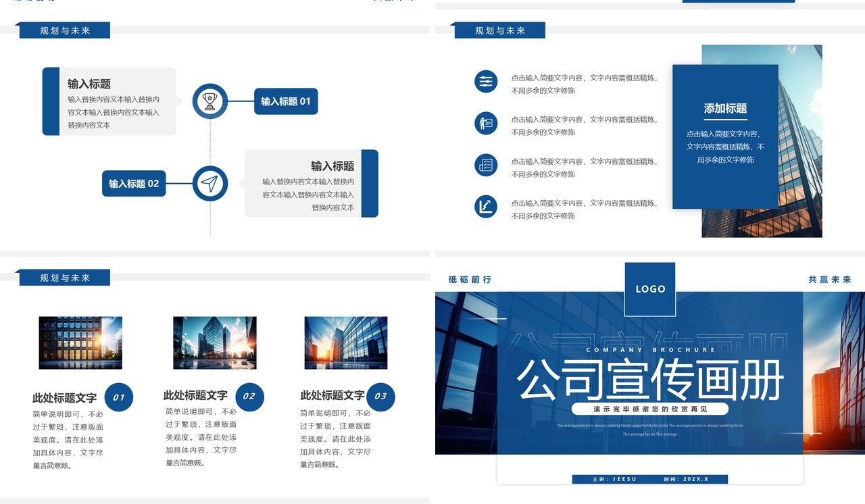The height and width of the screenshot is (504, 865).
Task: Select the presentation board icon
Action: pyautogui.click(x=485, y=123)
